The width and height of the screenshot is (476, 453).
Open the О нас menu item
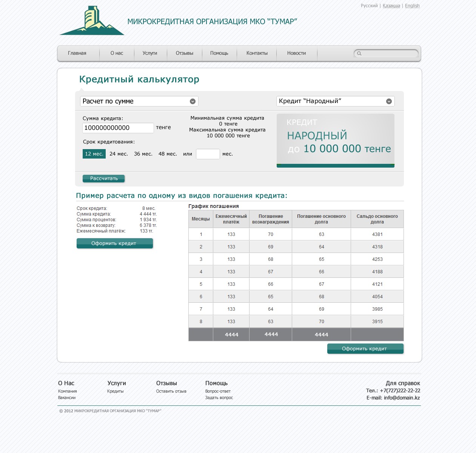pyautogui.click(x=117, y=53)
